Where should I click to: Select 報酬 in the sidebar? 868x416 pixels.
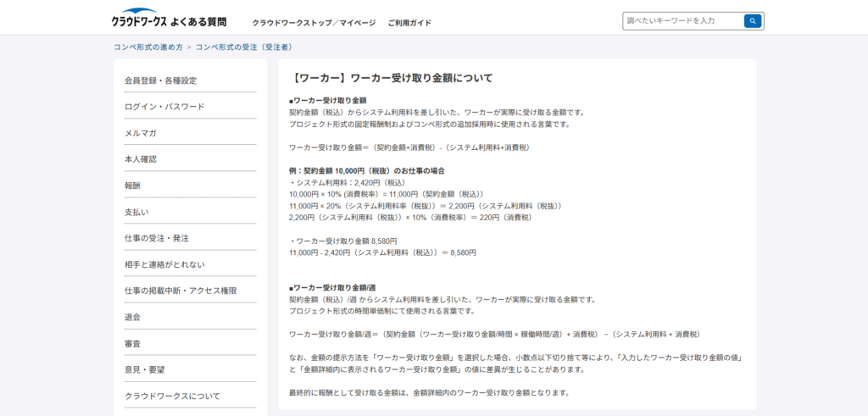click(133, 186)
